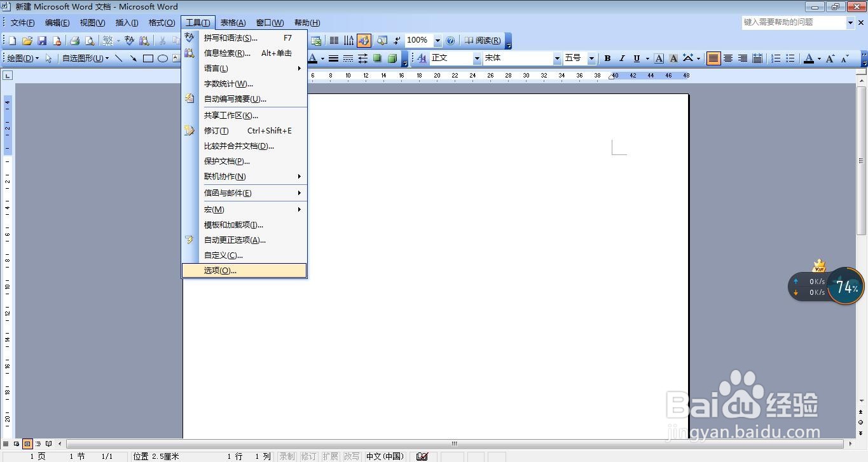
Task: Choose 字数统计(W)... word count
Action: coord(244,84)
